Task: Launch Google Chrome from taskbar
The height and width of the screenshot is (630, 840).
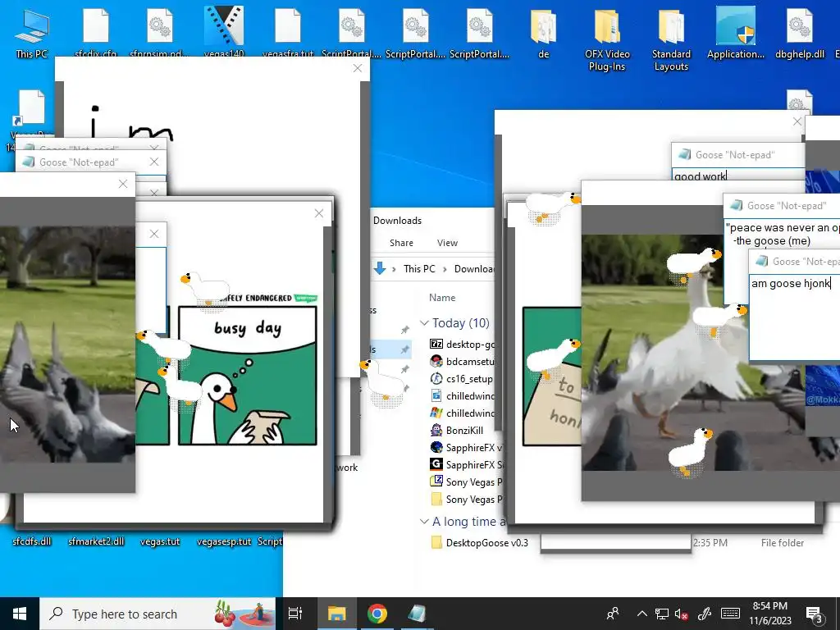Action: click(377, 614)
